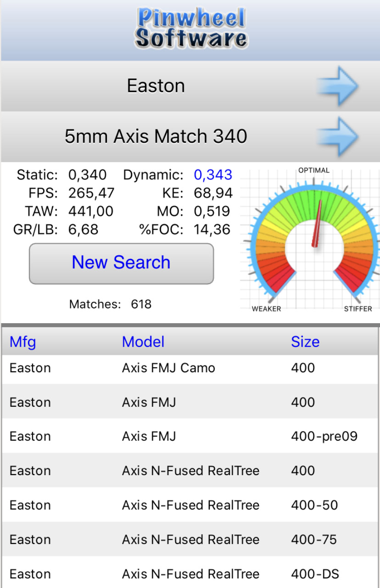
Task: Tap the blue Dynamic value 0,343
Action: click(213, 175)
